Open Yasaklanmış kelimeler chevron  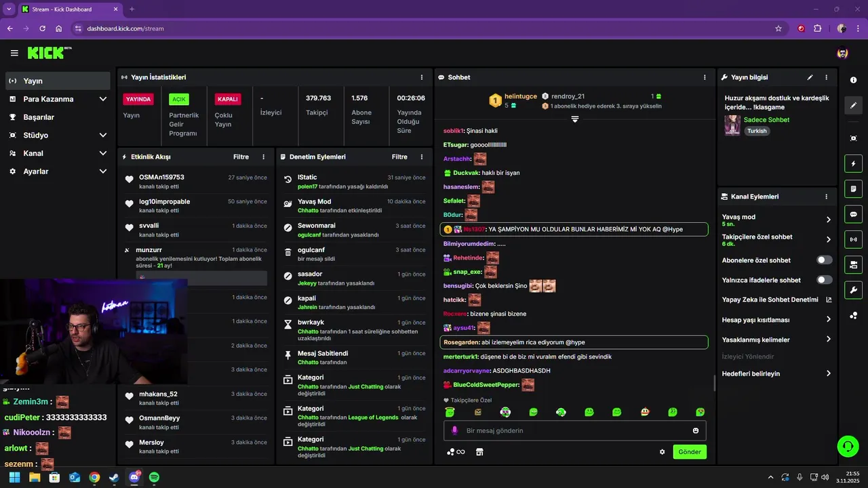click(828, 340)
